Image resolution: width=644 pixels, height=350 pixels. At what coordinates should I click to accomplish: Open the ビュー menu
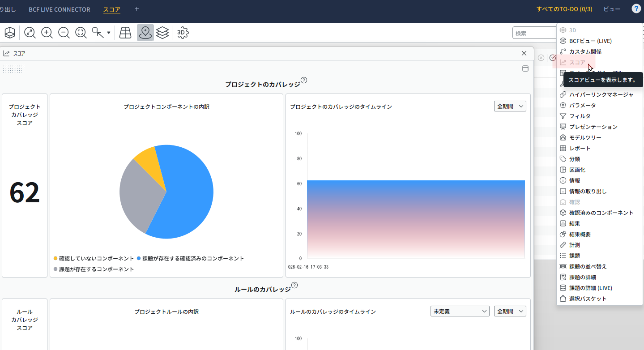(612, 9)
